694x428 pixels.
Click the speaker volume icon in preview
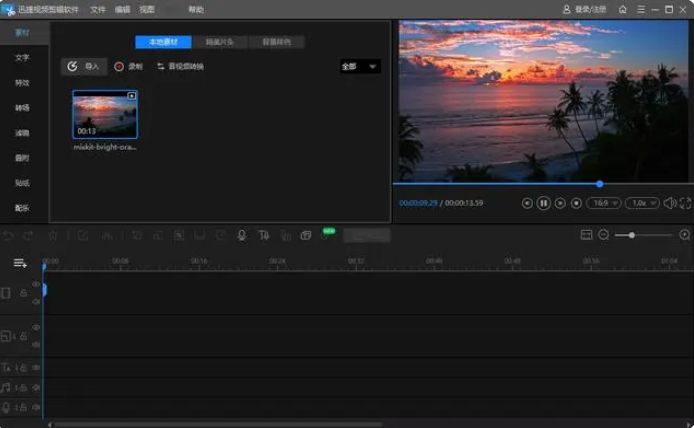(670, 203)
